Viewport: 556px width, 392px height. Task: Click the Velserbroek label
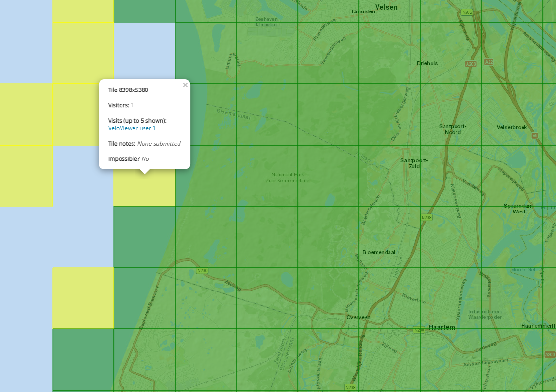tap(512, 127)
